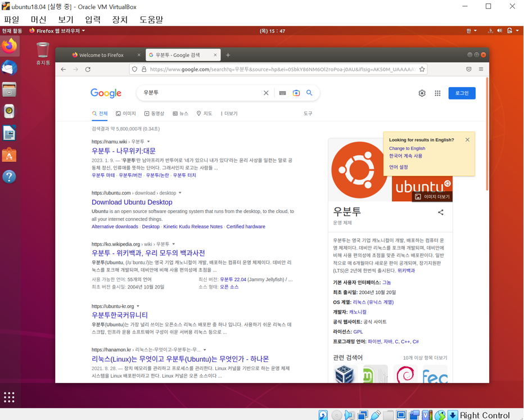524x420 pixels.
Task: Click Change to English link
Action: click(x=407, y=148)
